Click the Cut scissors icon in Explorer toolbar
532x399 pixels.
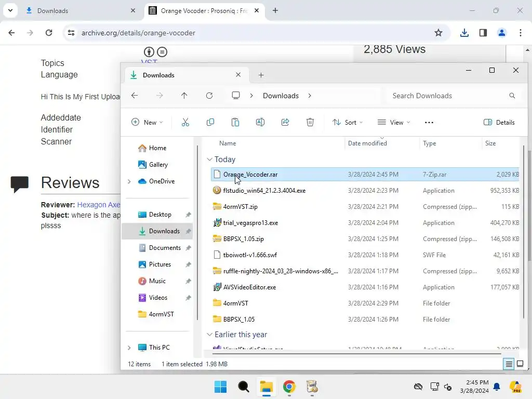click(185, 123)
